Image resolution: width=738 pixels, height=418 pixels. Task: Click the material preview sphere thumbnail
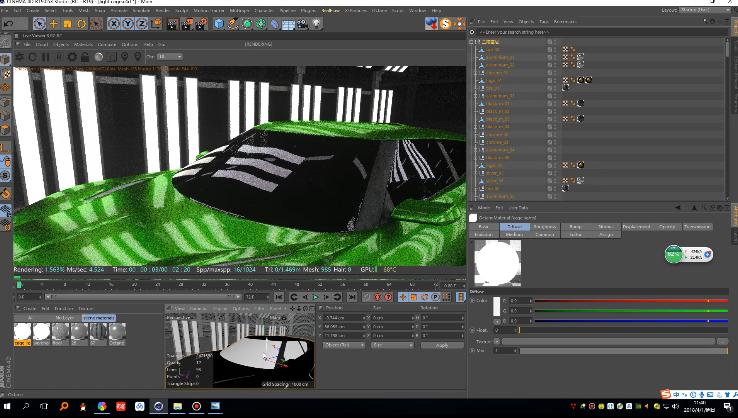497,263
